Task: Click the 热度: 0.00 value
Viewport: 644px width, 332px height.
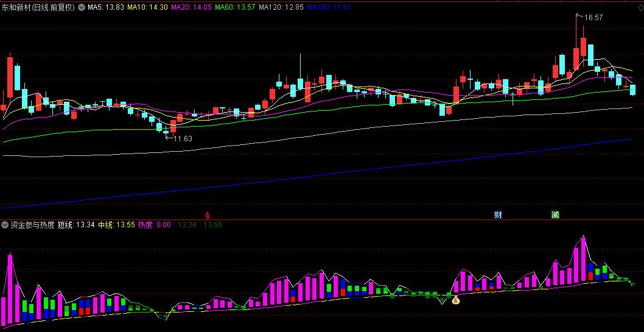Action: (155, 225)
